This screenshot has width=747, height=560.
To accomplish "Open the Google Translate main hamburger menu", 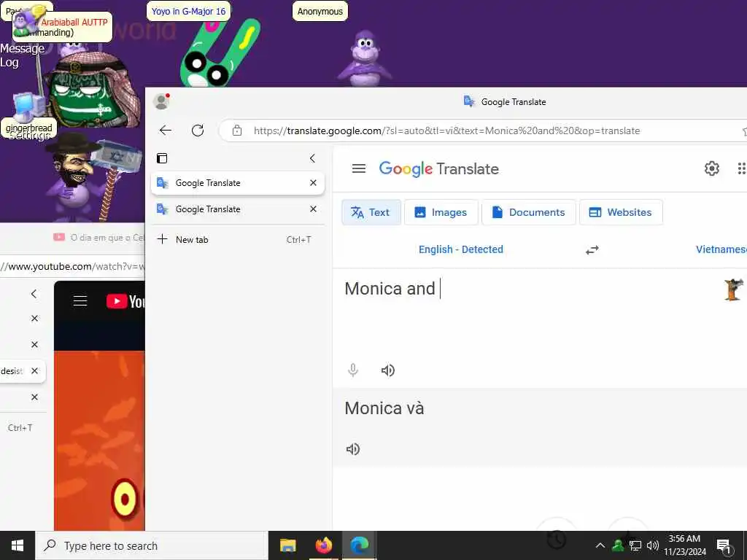I will tap(359, 168).
